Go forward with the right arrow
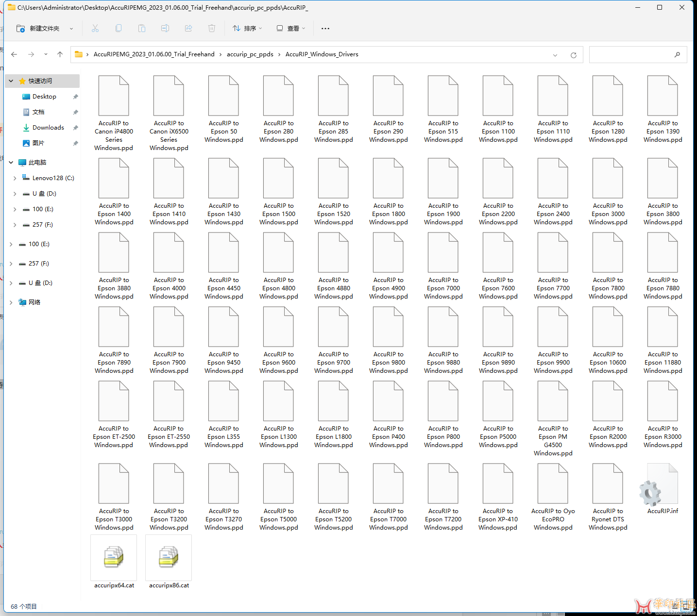Viewport: 697px width, 616px height. pos(31,54)
